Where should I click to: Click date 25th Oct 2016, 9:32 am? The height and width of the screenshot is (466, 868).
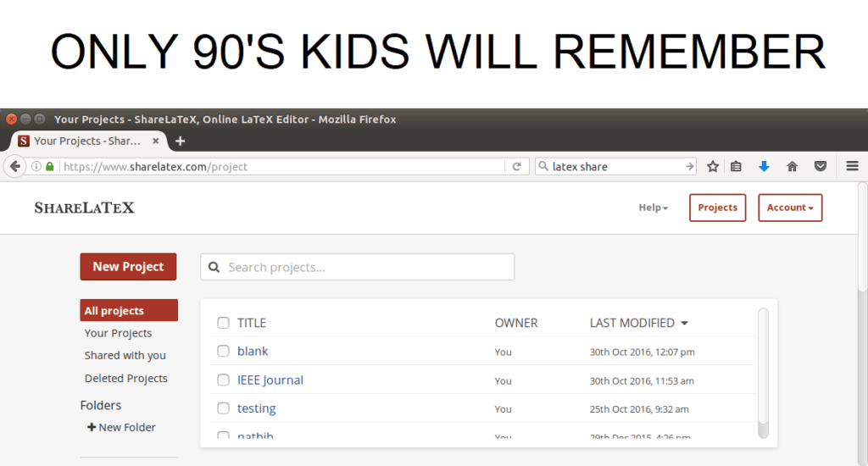click(x=639, y=409)
